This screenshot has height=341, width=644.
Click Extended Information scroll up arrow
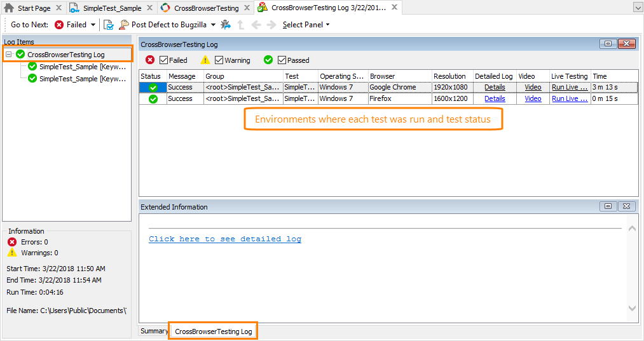pos(633,228)
